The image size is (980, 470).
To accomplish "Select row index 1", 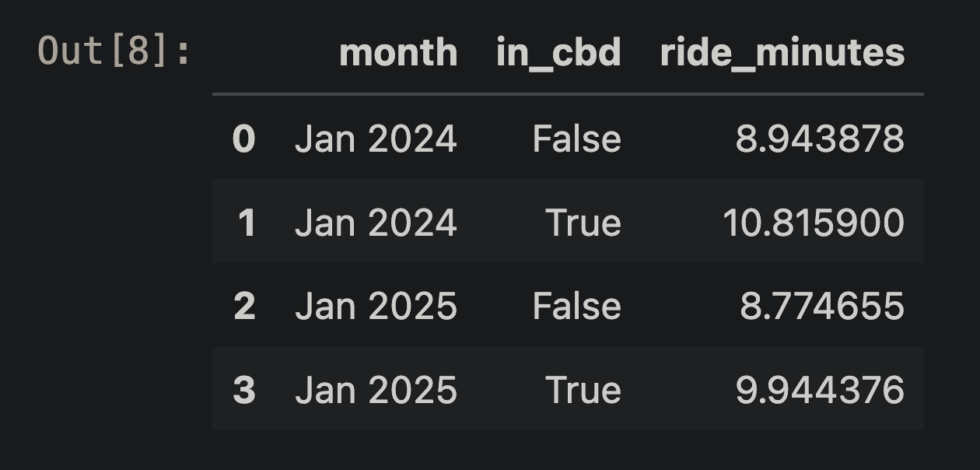I will click(x=246, y=223).
